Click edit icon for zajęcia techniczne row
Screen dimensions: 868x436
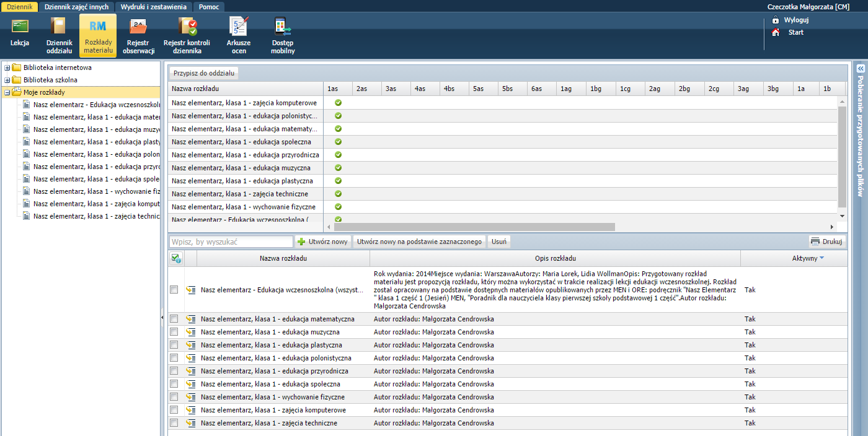tap(191, 423)
